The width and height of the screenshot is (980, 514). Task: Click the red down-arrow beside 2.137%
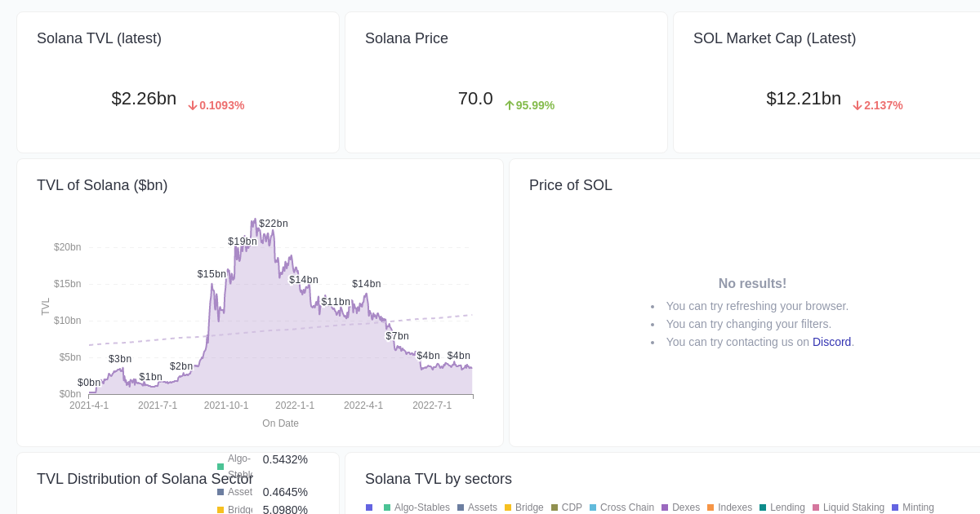tap(857, 105)
